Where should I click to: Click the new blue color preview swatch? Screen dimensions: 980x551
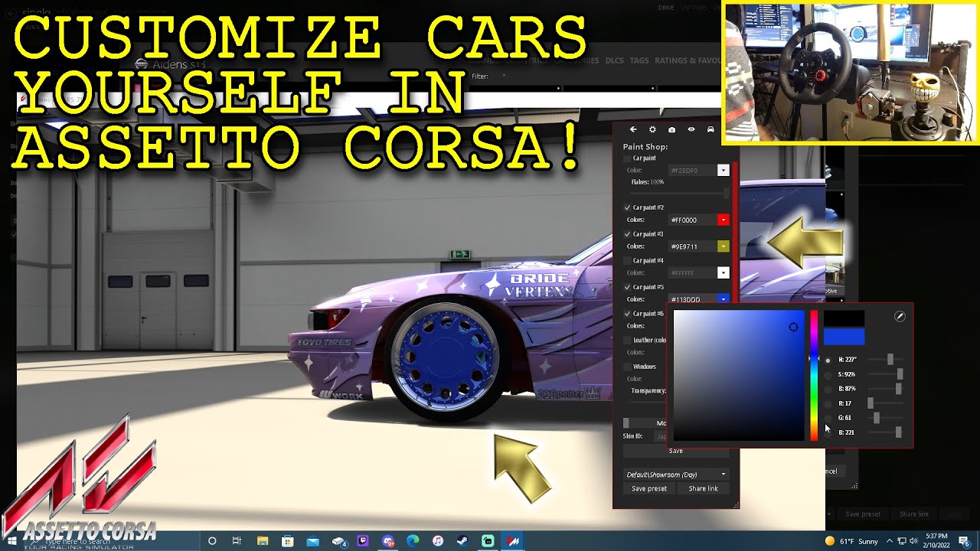click(x=844, y=337)
